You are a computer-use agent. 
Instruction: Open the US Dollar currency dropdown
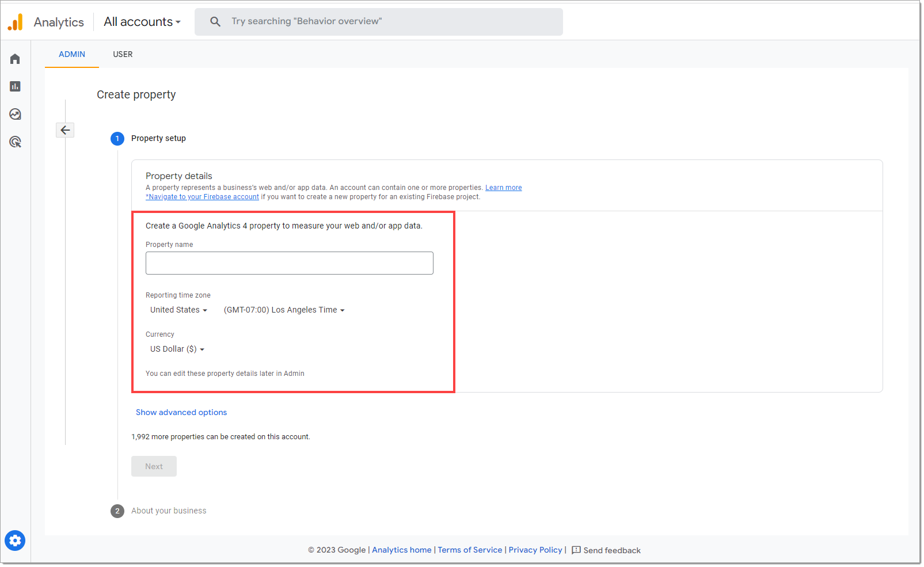click(x=177, y=349)
